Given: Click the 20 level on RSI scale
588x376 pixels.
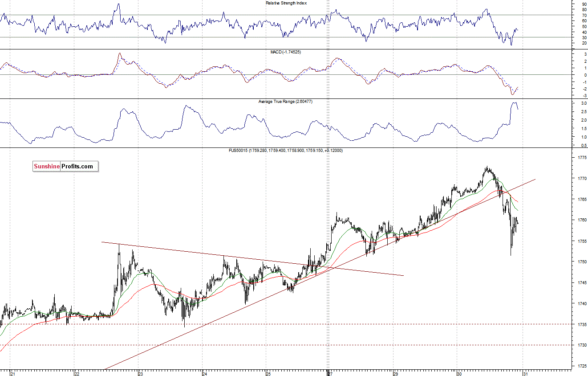Looking at the screenshot, I should pyautogui.click(x=584, y=43).
